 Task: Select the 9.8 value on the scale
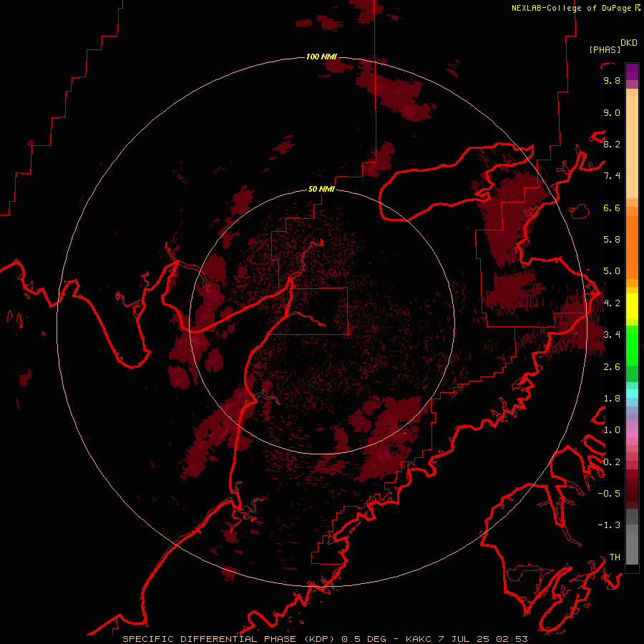[612, 80]
